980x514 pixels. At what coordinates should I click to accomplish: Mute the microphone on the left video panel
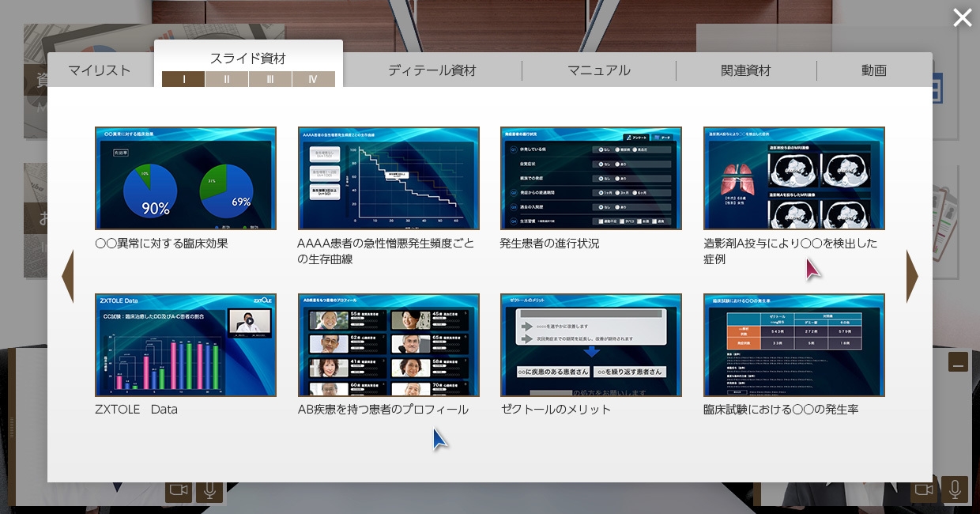209,490
